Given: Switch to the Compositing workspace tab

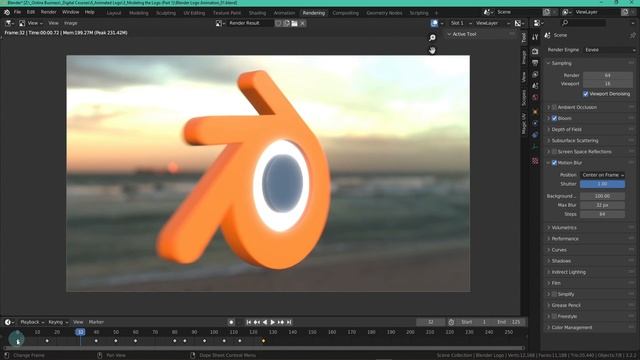Looking at the screenshot, I should [345, 13].
